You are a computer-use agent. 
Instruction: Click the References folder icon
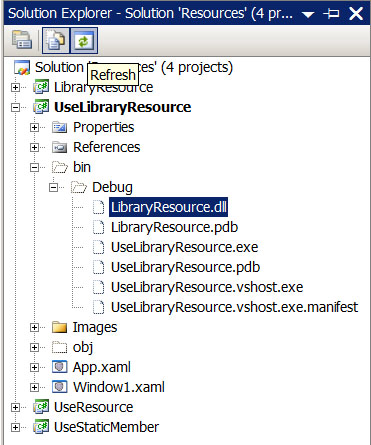click(x=60, y=147)
